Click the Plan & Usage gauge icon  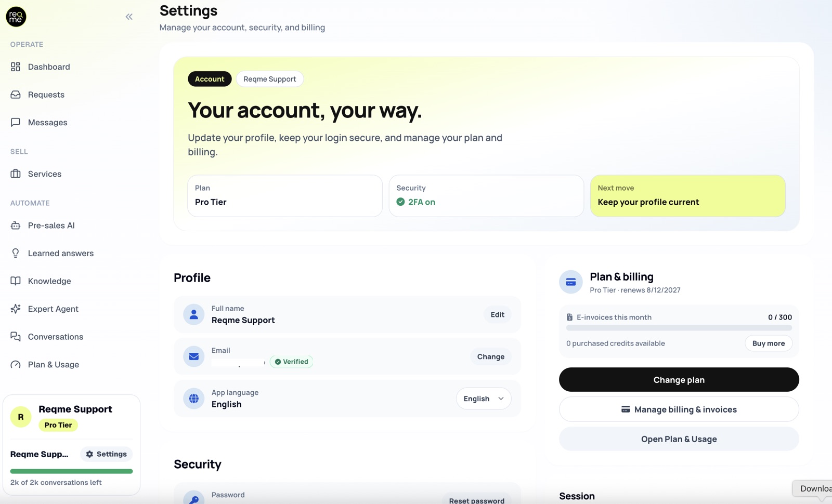click(16, 364)
